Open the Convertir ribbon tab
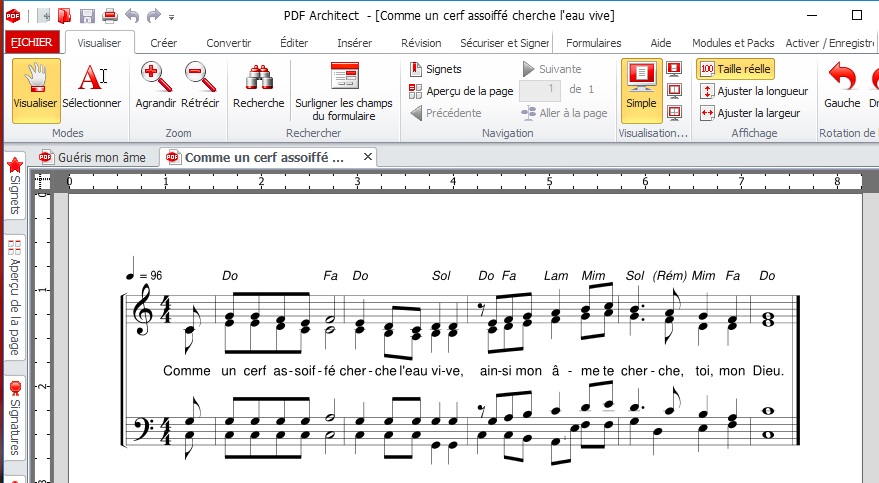 click(x=229, y=43)
